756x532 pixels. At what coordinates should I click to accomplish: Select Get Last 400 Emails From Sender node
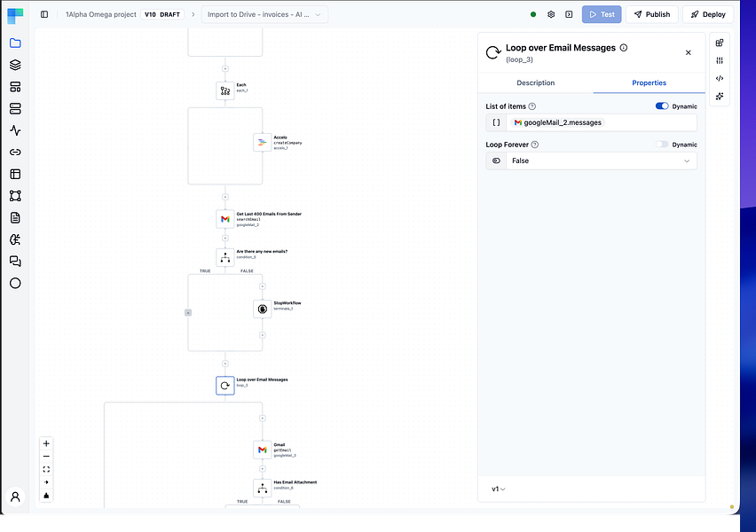pyautogui.click(x=225, y=219)
